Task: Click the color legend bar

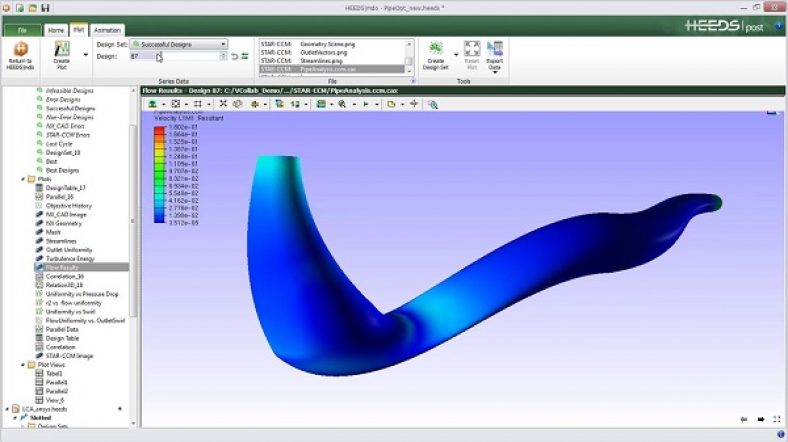Action: click(x=159, y=174)
